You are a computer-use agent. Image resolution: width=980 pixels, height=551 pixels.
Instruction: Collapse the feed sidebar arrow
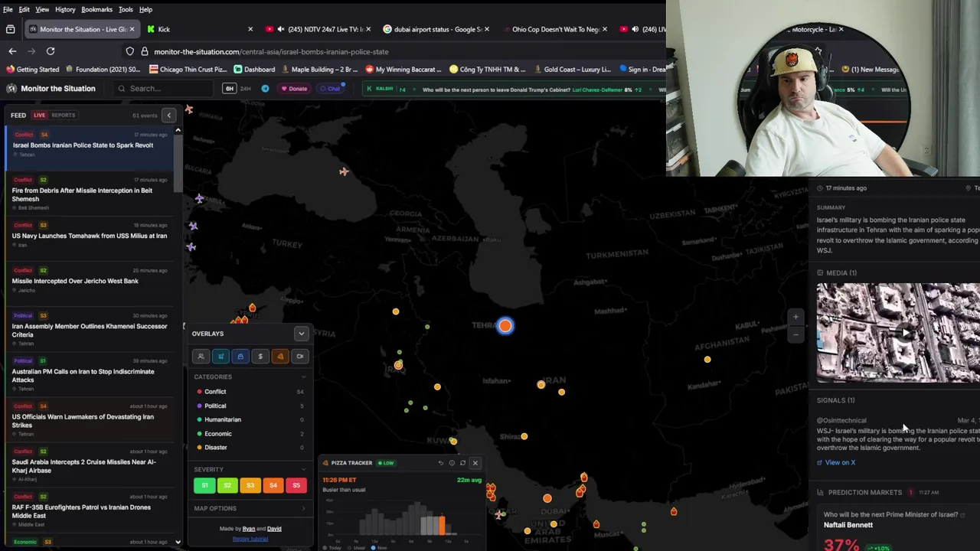169,116
